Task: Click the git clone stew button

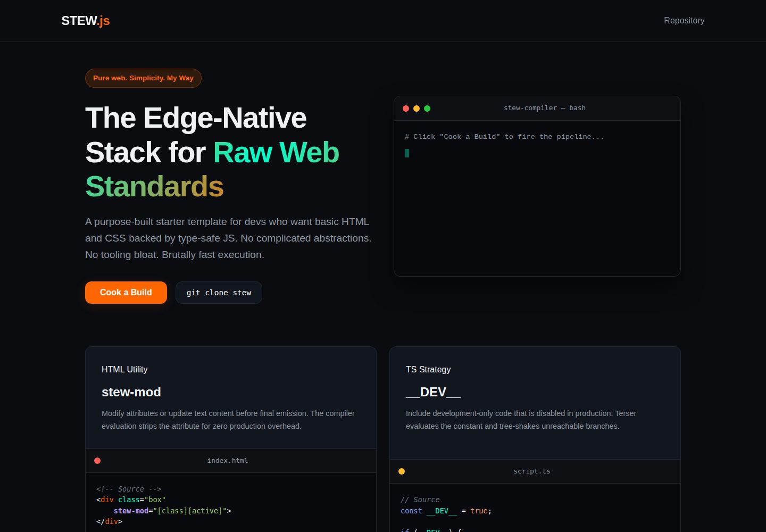Action: click(x=219, y=293)
